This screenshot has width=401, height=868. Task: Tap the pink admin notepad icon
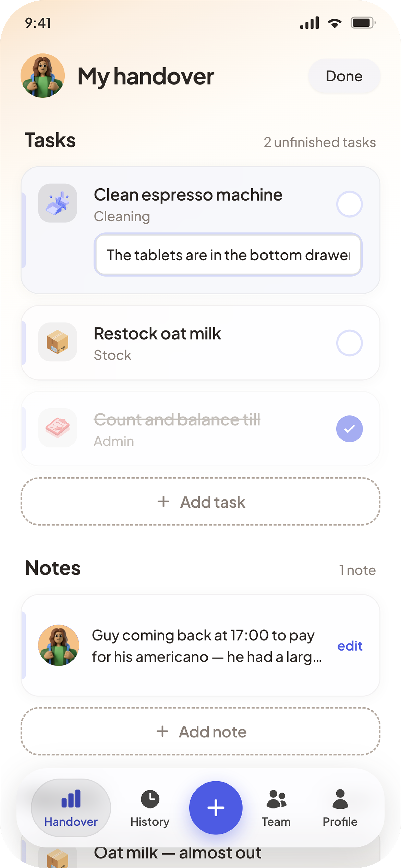pos(58,428)
